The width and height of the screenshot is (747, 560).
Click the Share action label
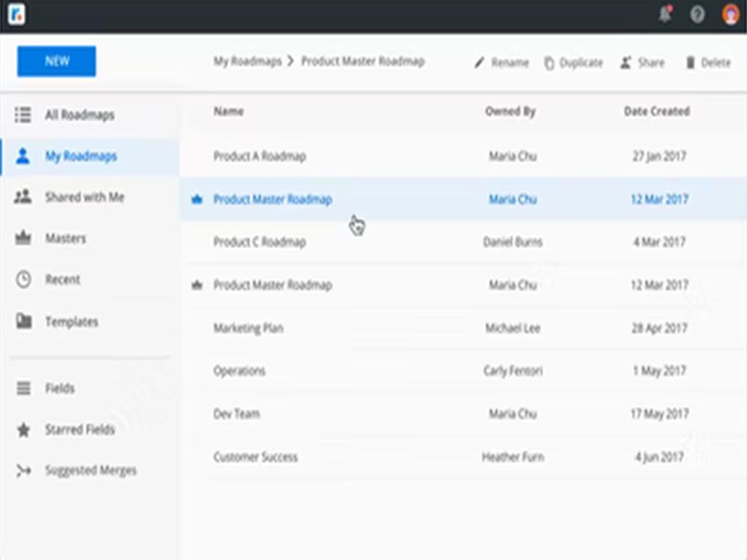(x=651, y=63)
